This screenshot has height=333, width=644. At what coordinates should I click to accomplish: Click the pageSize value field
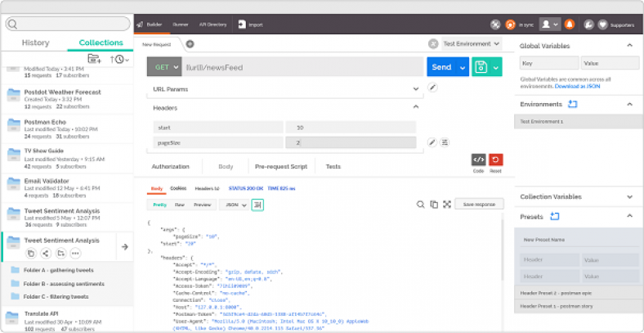click(x=351, y=142)
